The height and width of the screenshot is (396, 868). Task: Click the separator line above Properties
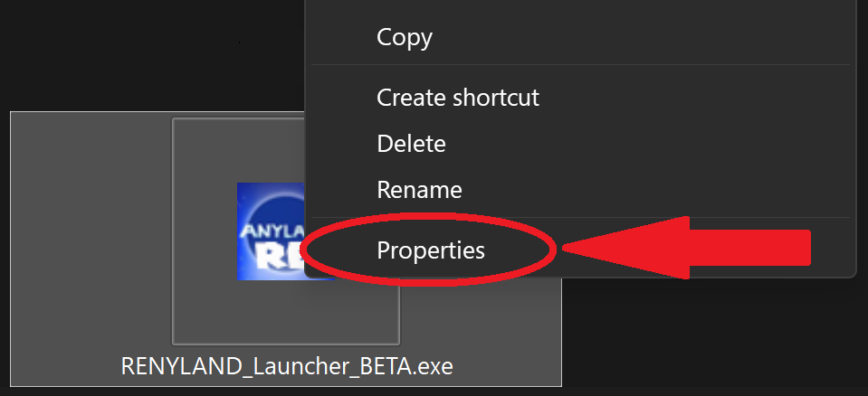pos(580,217)
